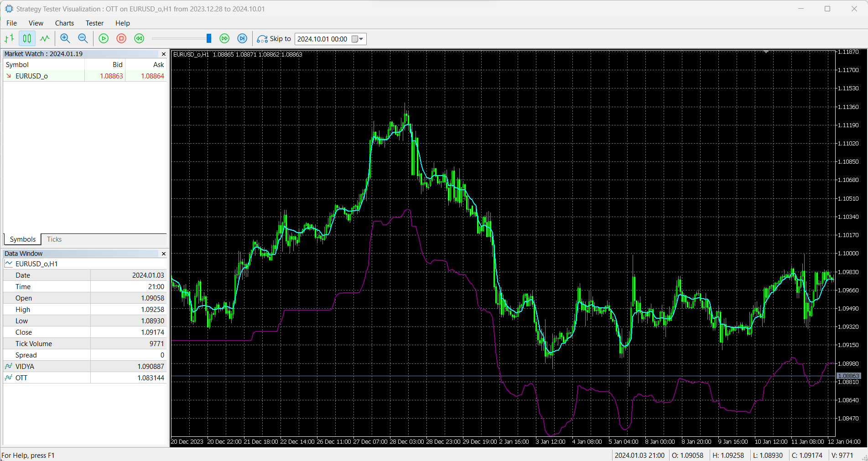Click the down arrow icon next to EURUSD_o
Viewport: 868px width, 461px height.
click(9, 76)
